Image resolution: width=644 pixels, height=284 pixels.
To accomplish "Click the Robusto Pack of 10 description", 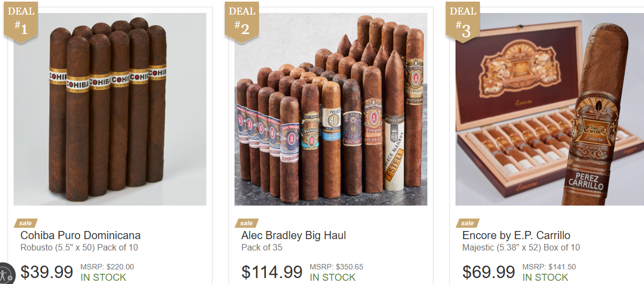I will (79, 247).
